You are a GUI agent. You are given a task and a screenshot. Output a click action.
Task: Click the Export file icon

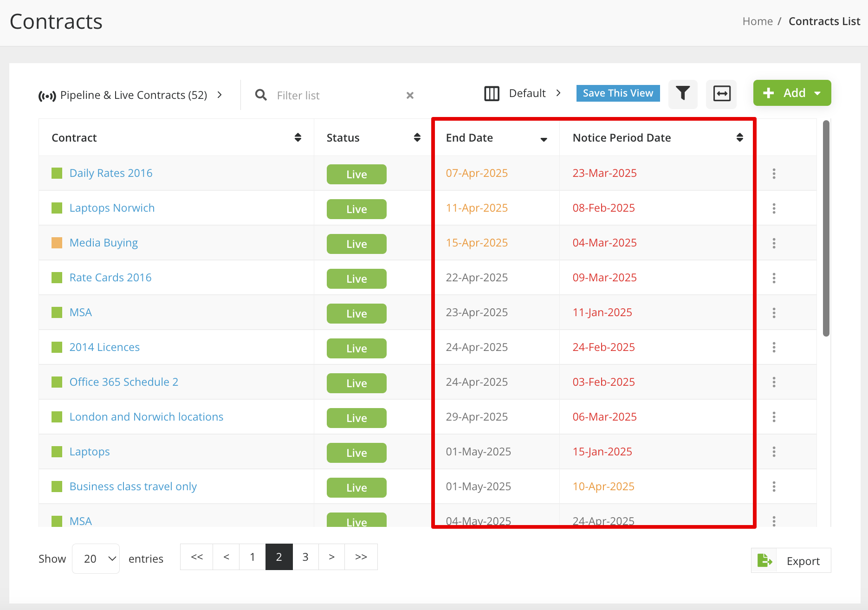pos(764,561)
